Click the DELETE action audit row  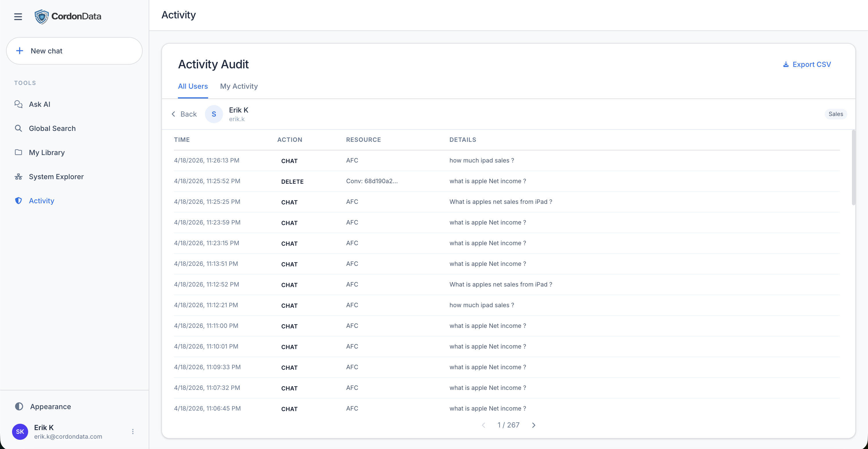(x=292, y=181)
